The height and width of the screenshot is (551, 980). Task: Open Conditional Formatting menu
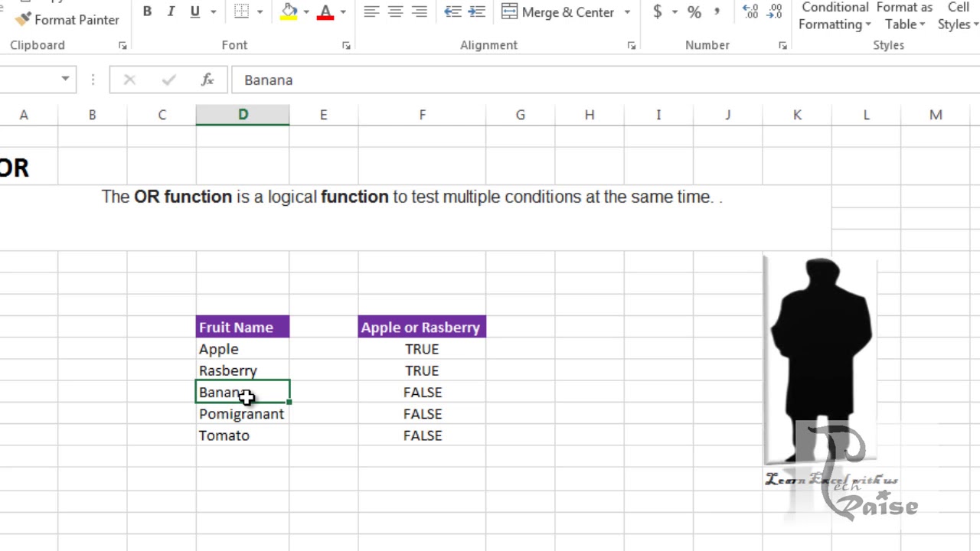pyautogui.click(x=835, y=15)
